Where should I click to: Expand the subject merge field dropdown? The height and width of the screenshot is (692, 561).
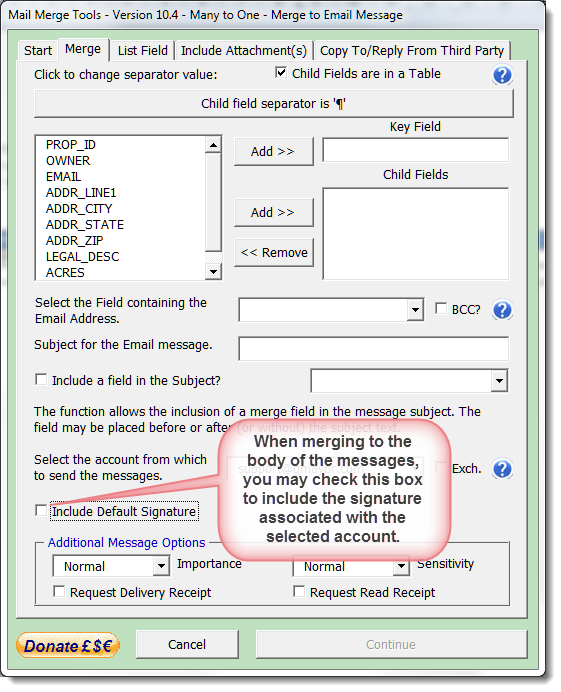coord(499,380)
